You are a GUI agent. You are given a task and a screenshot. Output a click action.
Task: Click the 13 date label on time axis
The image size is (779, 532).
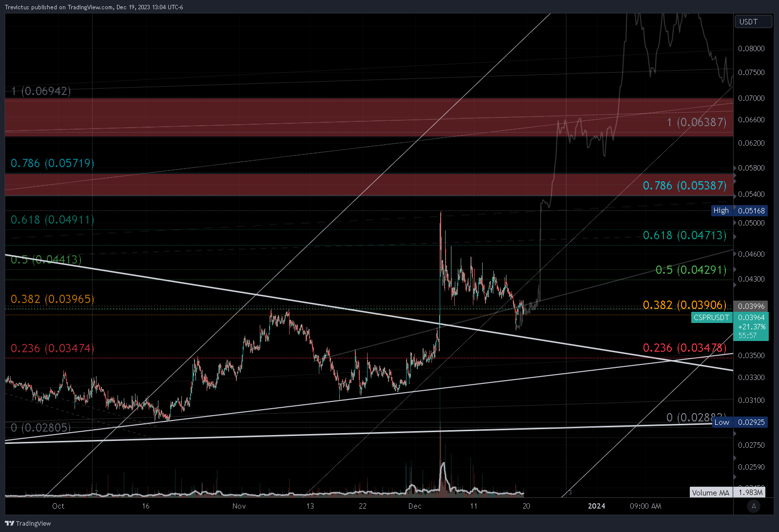point(310,506)
